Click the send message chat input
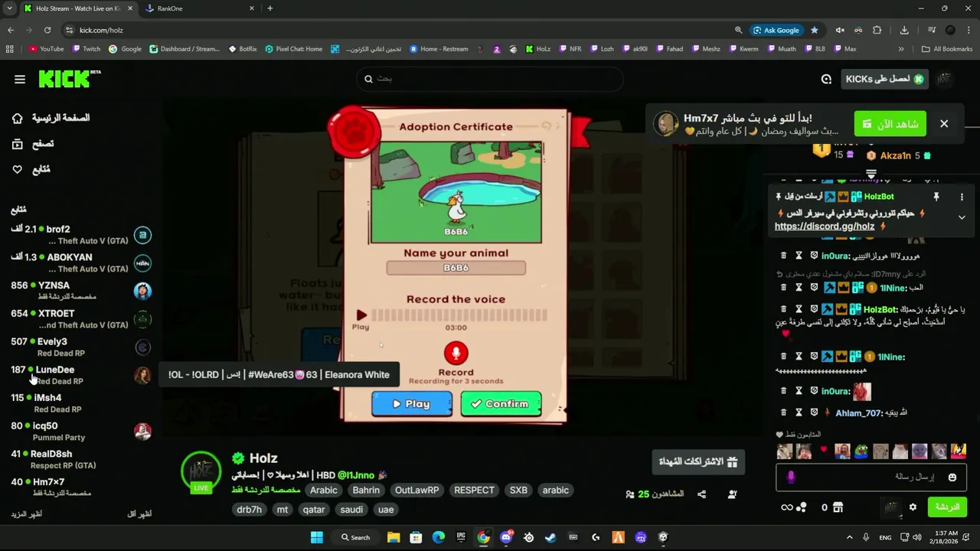The width and height of the screenshot is (980, 551). 871,477
